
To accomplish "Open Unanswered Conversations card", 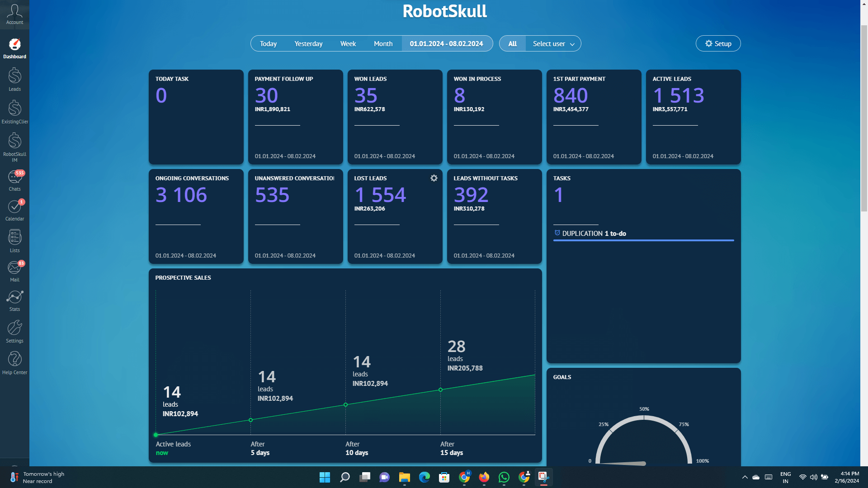I will click(296, 216).
